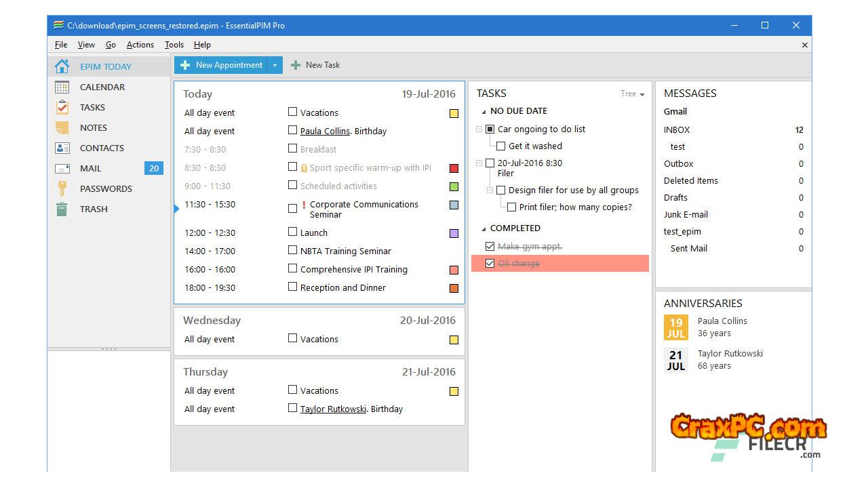Click the New Task button
868x488 pixels.
[315, 65]
